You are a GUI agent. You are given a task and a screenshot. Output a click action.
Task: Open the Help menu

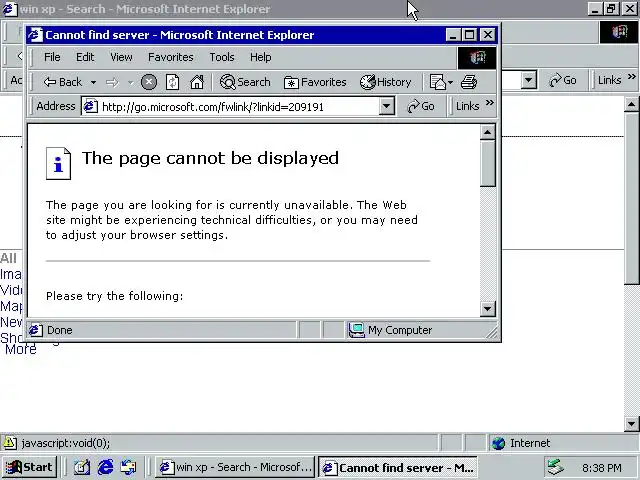260,57
